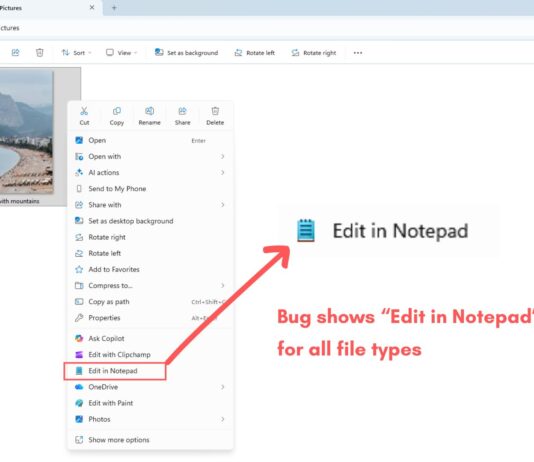Click Set as background in toolbar
Viewport: 534px width, 462px height.
pos(186,53)
